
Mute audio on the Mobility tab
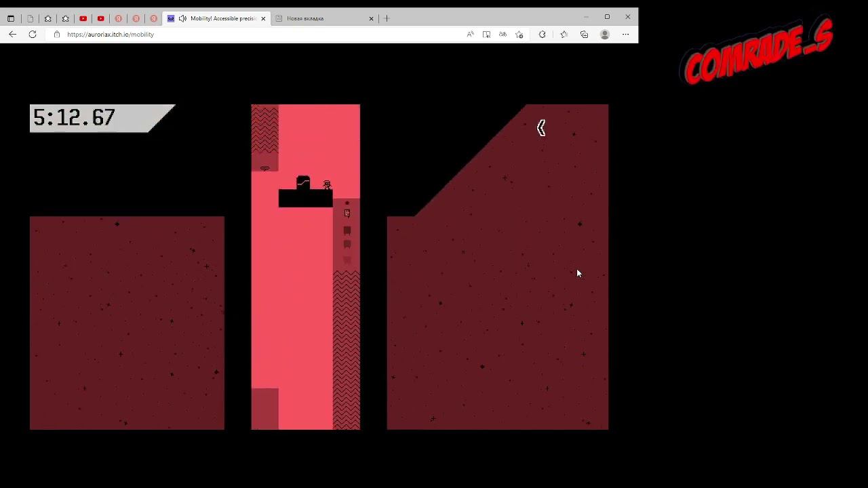point(182,18)
